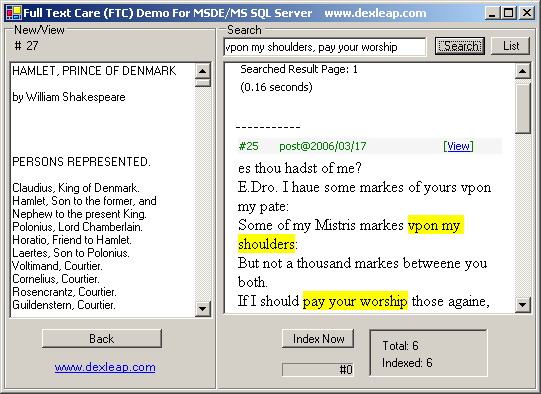Click "Searched Result Page: 1" text
This screenshot has width=541, height=394.
pyautogui.click(x=299, y=69)
